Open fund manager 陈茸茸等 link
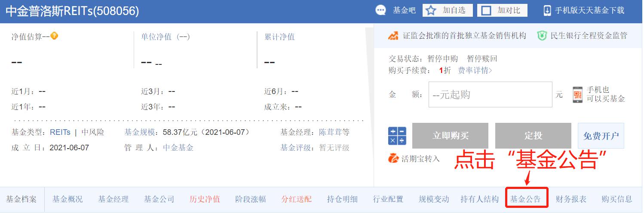 coord(334,132)
